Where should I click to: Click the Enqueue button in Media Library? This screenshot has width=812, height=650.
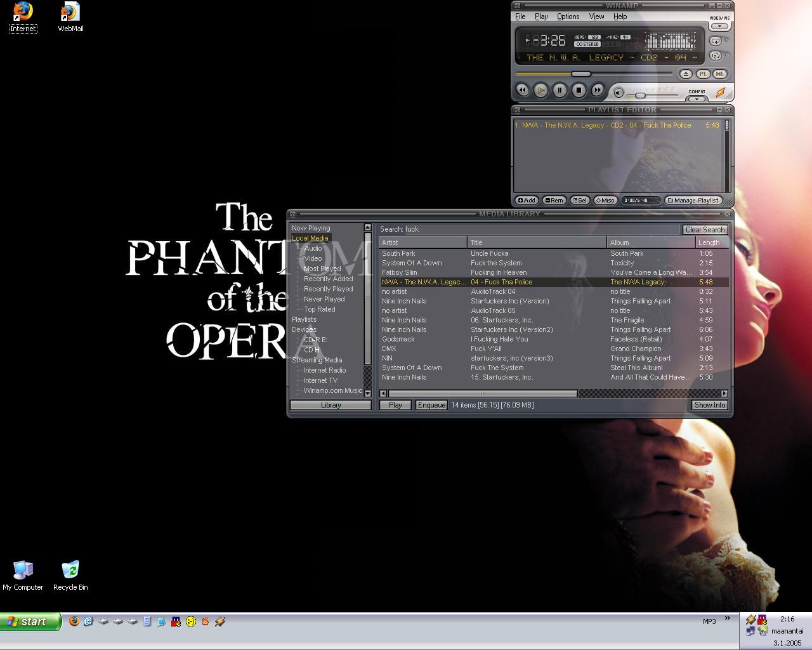tap(431, 405)
